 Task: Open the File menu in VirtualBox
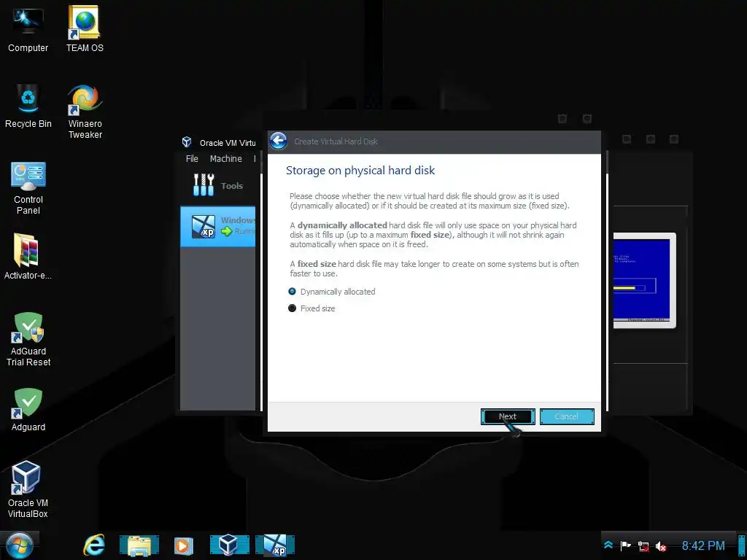tap(192, 158)
